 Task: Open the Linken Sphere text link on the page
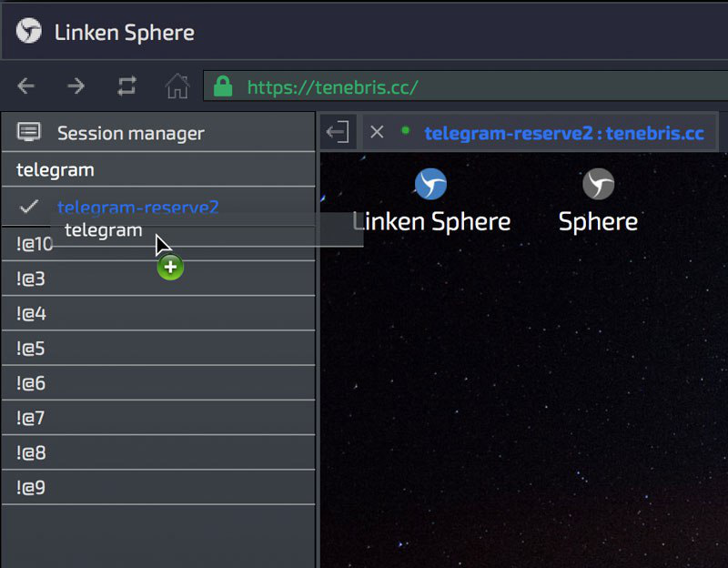(431, 221)
